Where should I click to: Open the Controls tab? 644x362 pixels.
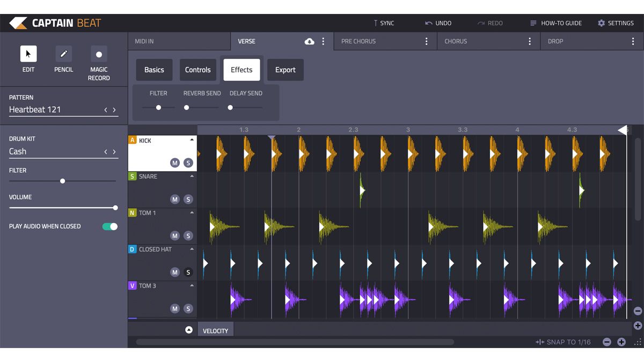[198, 70]
